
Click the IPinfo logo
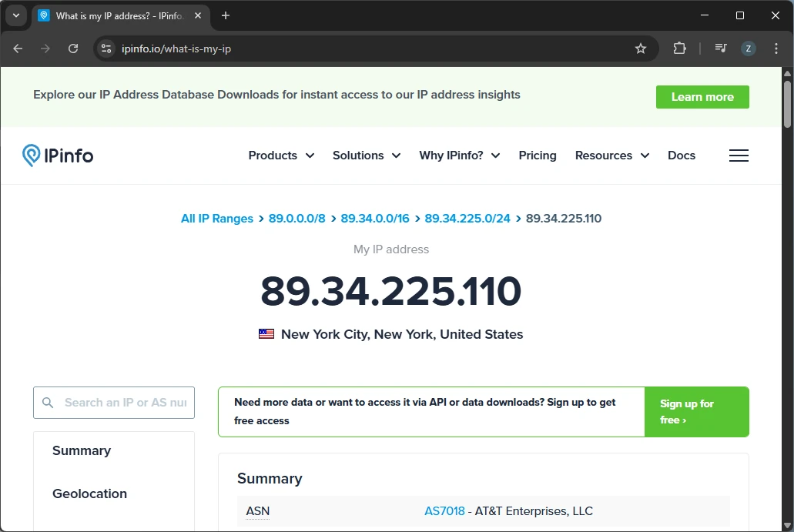58,156
